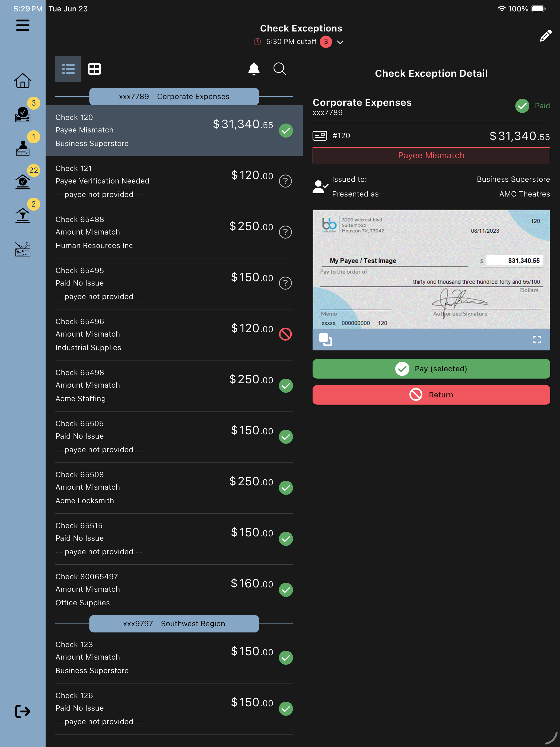Tap the pencil edit icon
This screenshot has width=560, height=747.
tap(546, 36)
